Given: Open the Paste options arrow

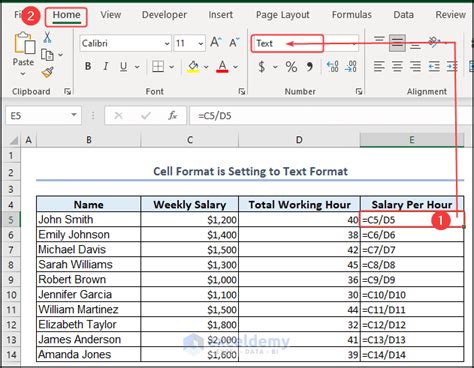Looking at the screenshot, I should pos(23,73).
